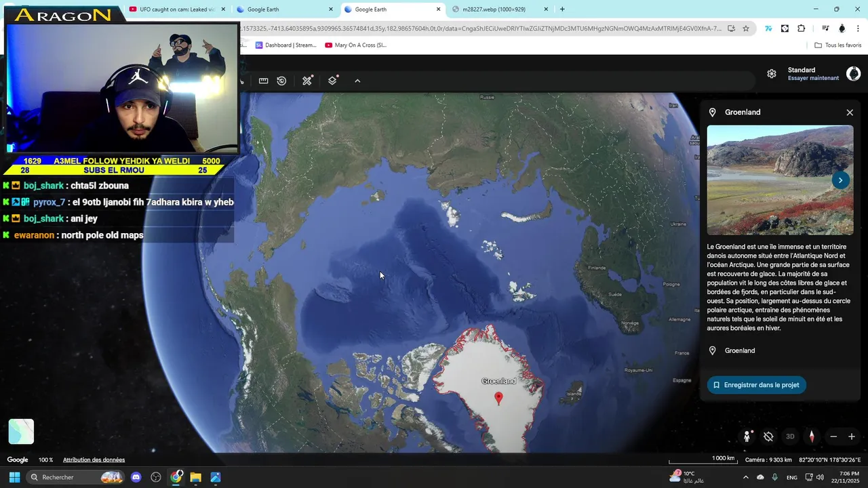Show next Groenland photo
This screenshot has width=868, height=488.
tap(840, 180)
